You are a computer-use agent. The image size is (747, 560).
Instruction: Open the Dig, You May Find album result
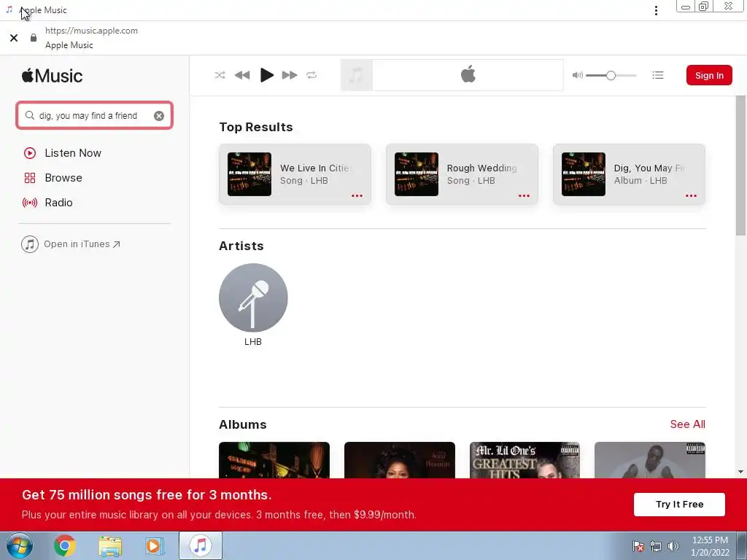(x=629, y=174)
